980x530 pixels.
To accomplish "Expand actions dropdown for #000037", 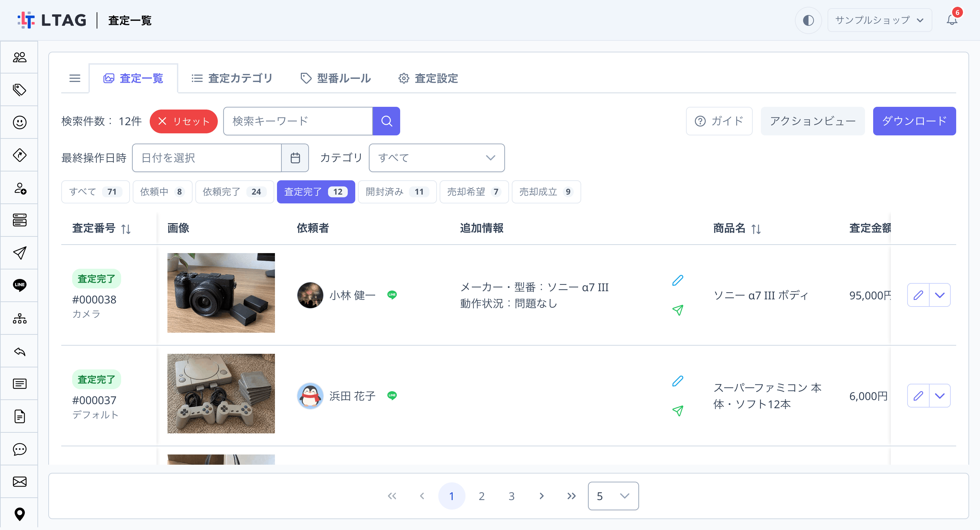I will pos(940,396).
